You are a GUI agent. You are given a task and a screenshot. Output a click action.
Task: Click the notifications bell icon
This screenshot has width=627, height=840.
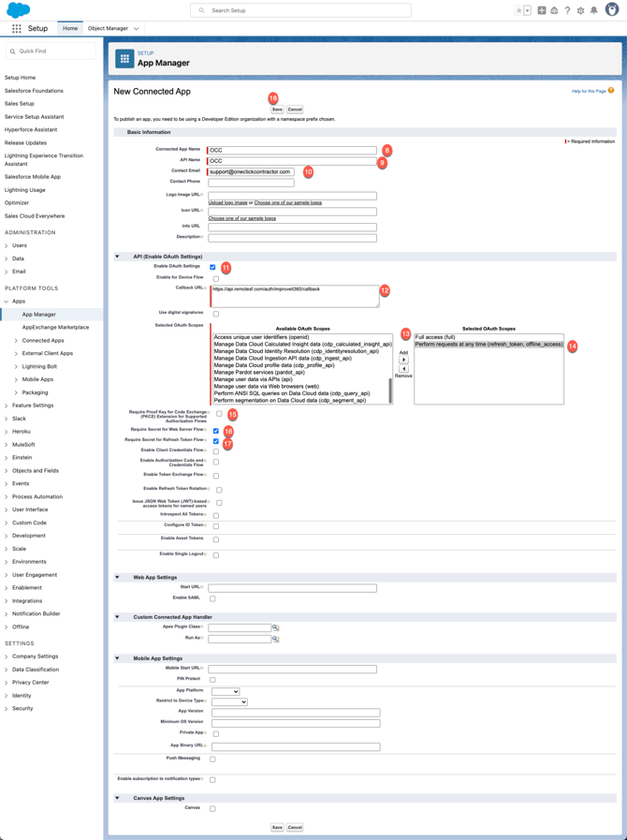(x=593, y=10)
